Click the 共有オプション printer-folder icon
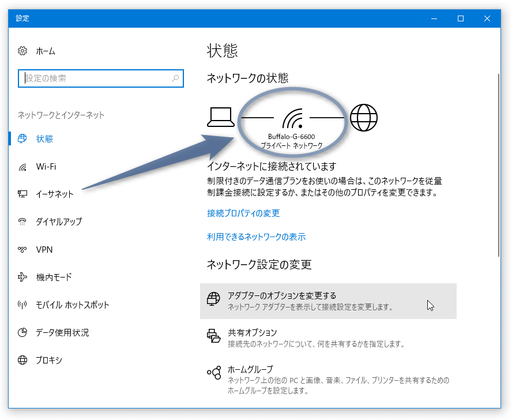512x420 pixels. coord(213,335)
